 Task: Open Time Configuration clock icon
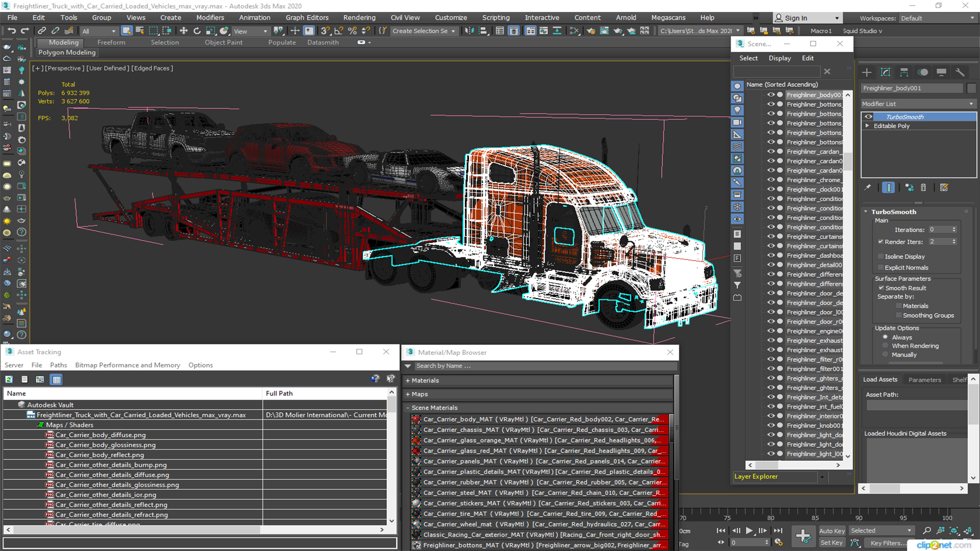(x=778, y=542)
